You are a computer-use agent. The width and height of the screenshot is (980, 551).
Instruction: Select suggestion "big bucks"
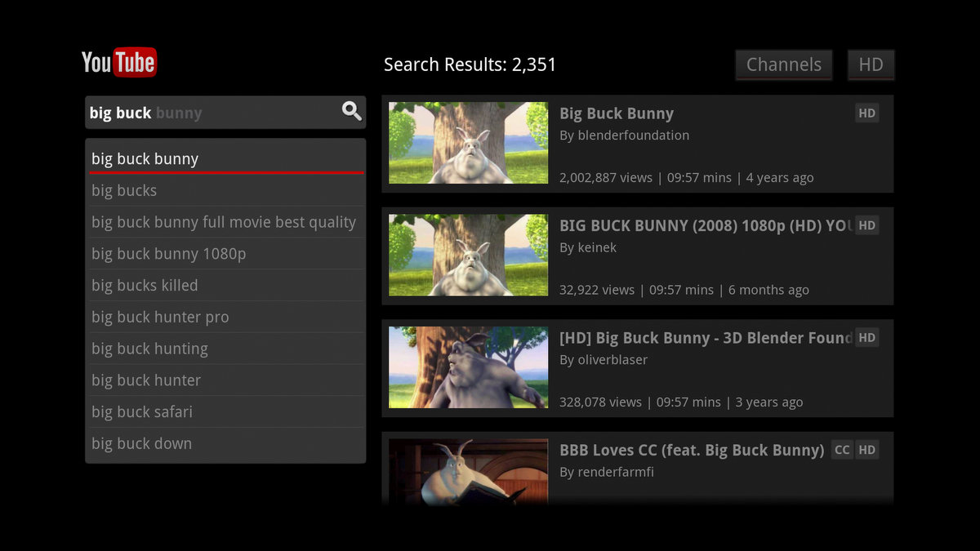pyautogui.click(x=225, y=190)
